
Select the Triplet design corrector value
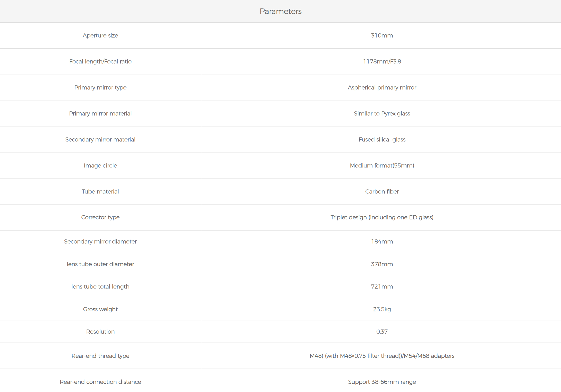pos(382,217)
